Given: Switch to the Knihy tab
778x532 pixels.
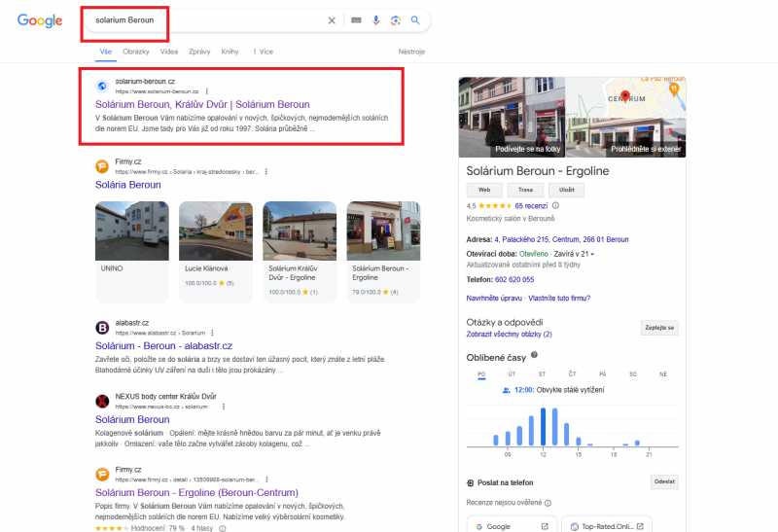Looking at the screenshot, I should coord(230,52).
